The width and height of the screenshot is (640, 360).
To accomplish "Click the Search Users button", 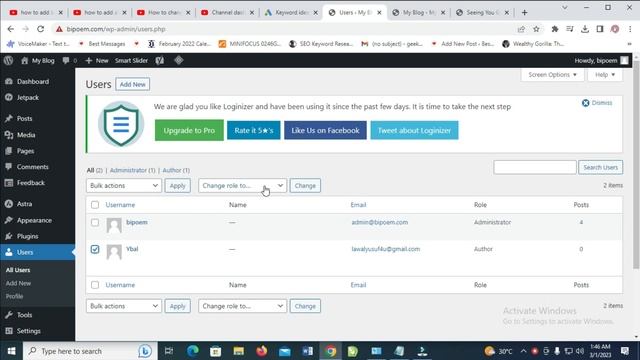I will click(x=600, y=167).
